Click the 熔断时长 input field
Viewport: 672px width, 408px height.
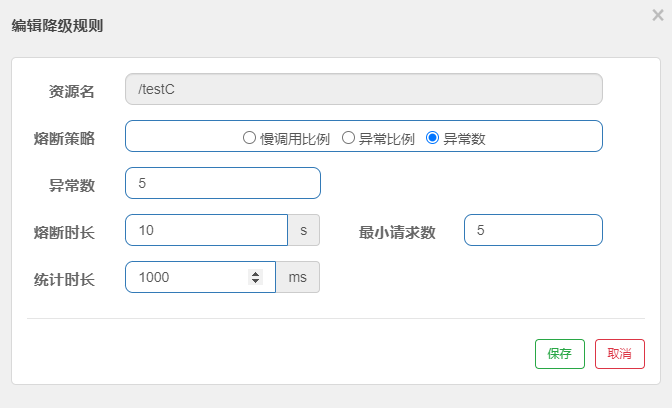point(206,230)
